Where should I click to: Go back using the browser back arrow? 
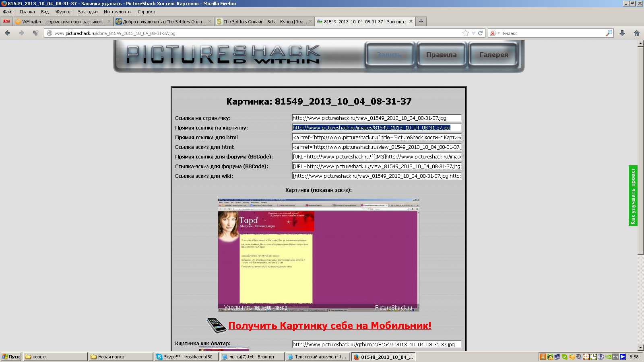click(7, 33)
